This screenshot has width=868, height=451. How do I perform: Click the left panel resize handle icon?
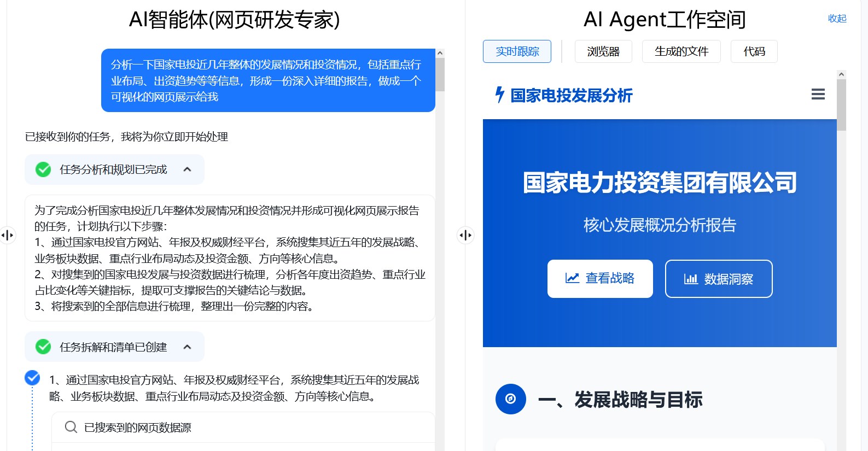[x=7, y=235]
